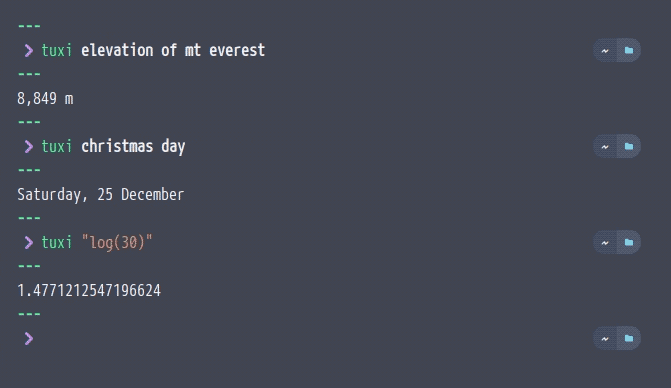Click the tilde icon beside christmas day command
This screenshot has width=671, height=388.
coord(605,147)
